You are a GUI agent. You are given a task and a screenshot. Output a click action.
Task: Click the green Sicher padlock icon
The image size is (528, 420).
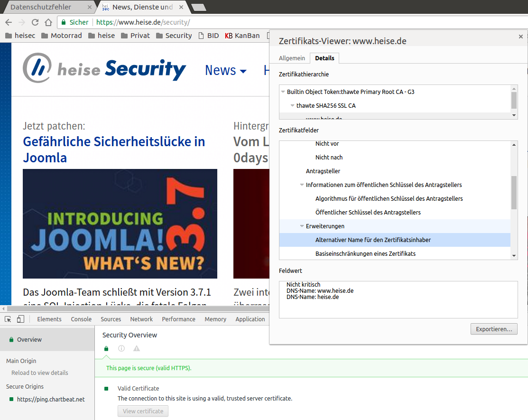click(x=63, y=22)
